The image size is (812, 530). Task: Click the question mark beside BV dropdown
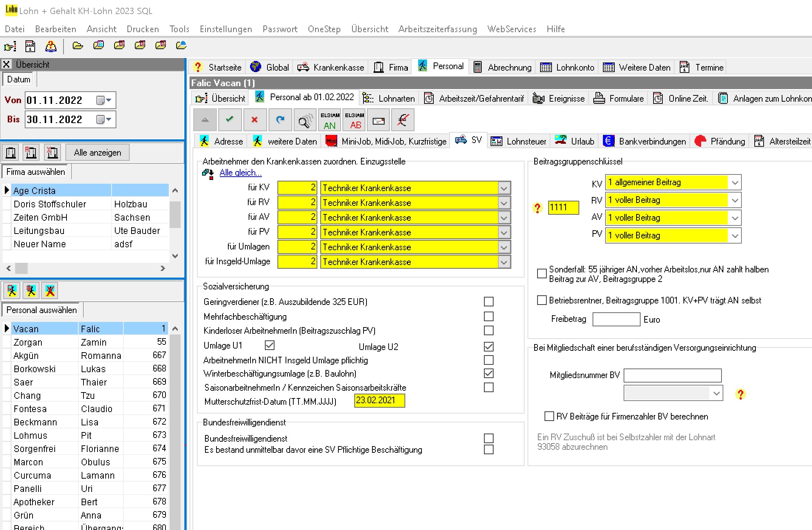point(740,394)
